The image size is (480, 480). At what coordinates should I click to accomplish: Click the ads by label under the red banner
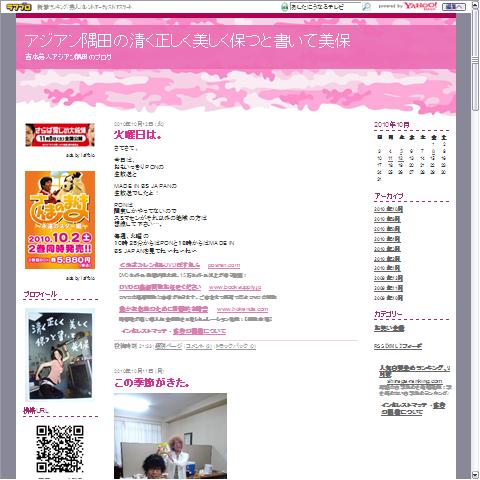tap(80, 155)
